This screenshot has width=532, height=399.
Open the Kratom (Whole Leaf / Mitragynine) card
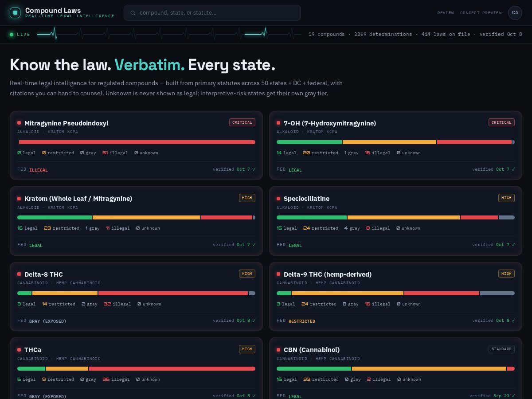136,221
